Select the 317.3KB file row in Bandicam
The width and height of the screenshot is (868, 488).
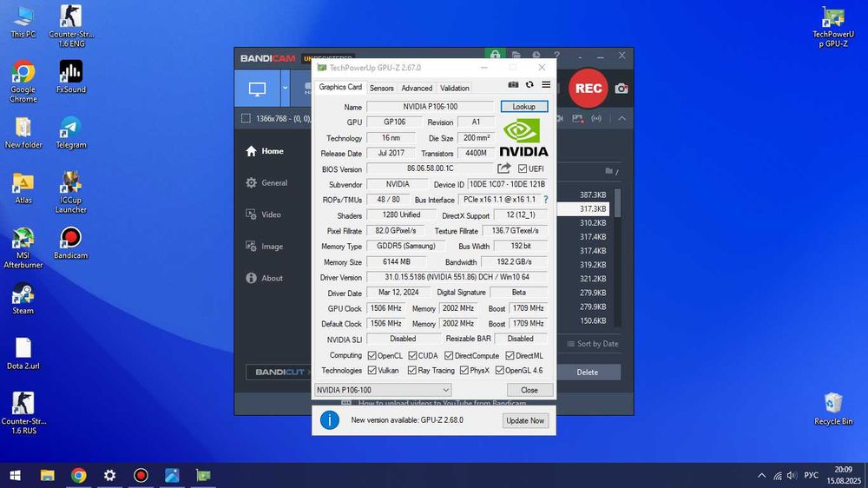coord(582,208)
